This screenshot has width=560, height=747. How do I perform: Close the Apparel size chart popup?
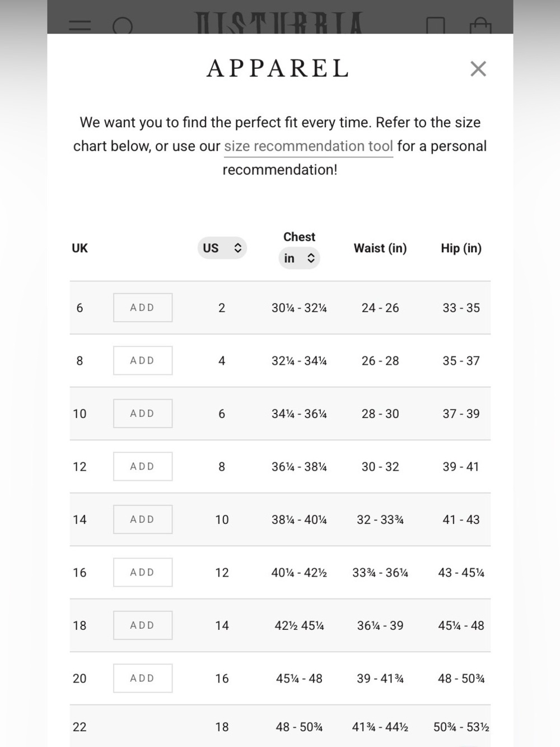[478, 69]
